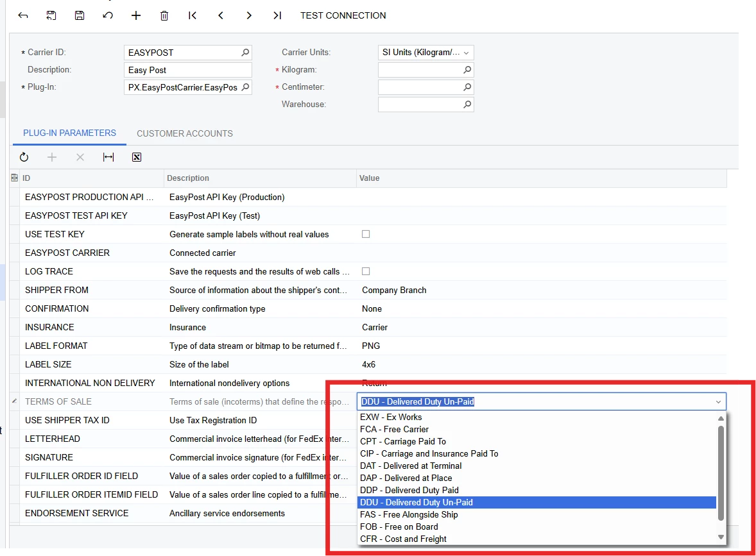
Task: Click the Fit to Screen columns icon
Action: [108, 157]
